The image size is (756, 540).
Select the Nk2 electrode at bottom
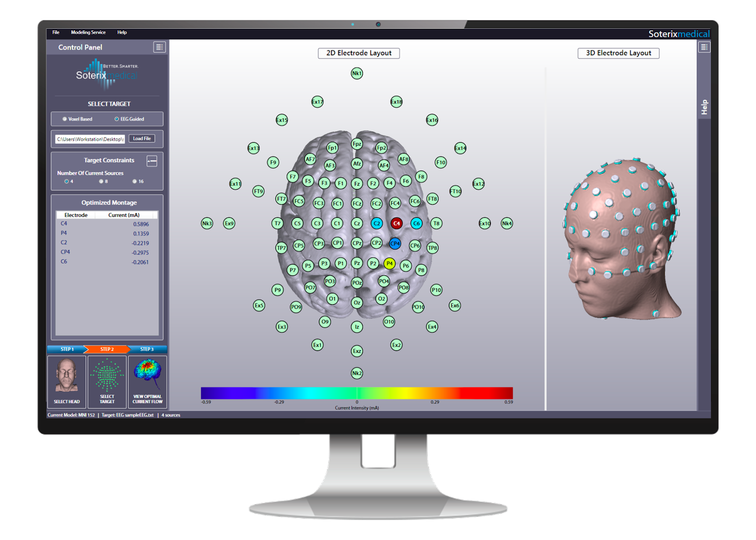[357, 373]
